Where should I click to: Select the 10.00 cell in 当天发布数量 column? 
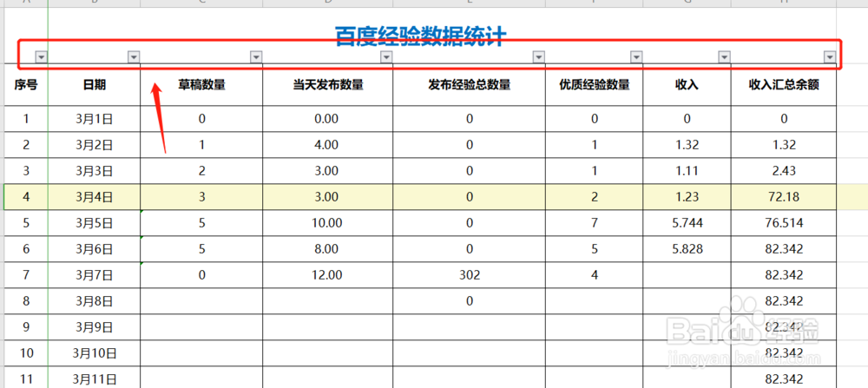328,223
